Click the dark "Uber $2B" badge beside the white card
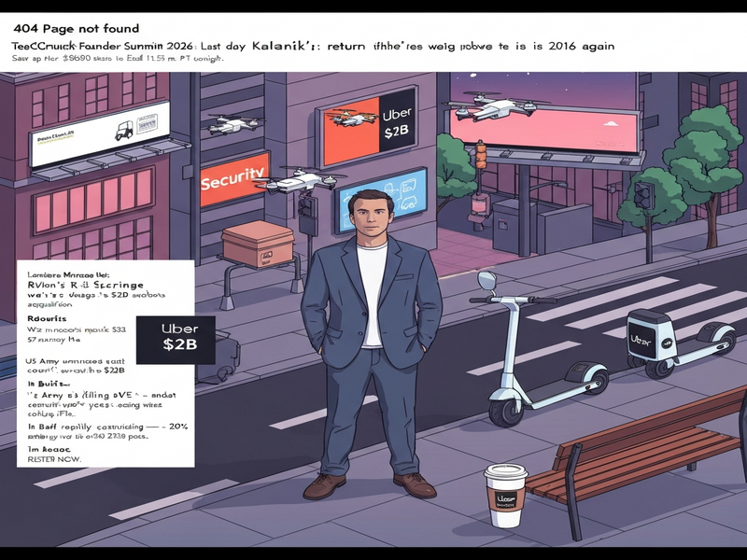This screenshot has height=560, width=747. pyautogui.click(x=176, y=340)
